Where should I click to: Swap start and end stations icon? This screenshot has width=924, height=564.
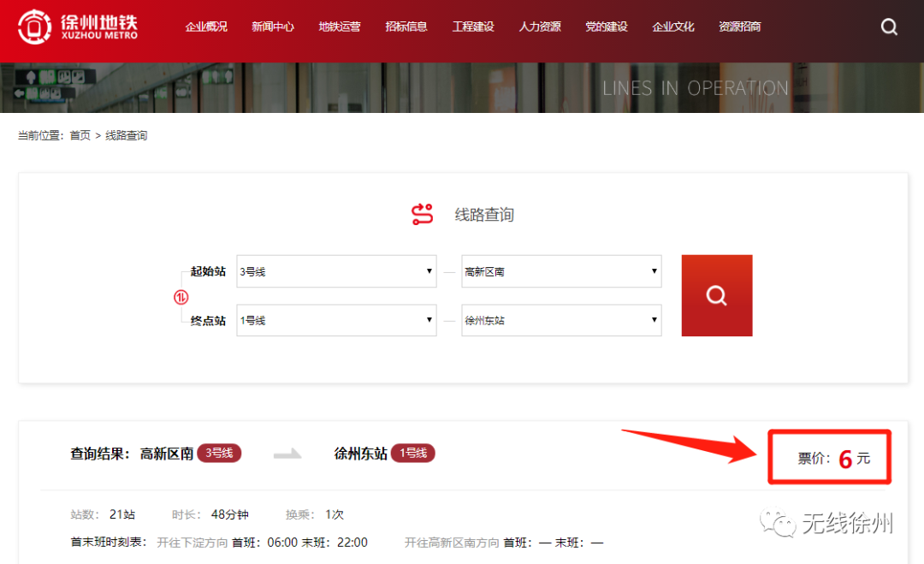point(181,297)
